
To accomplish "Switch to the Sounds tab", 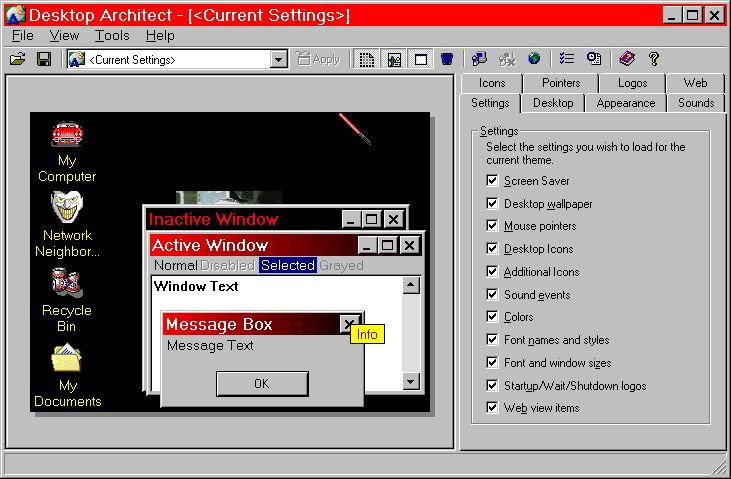I will (696, 103).
